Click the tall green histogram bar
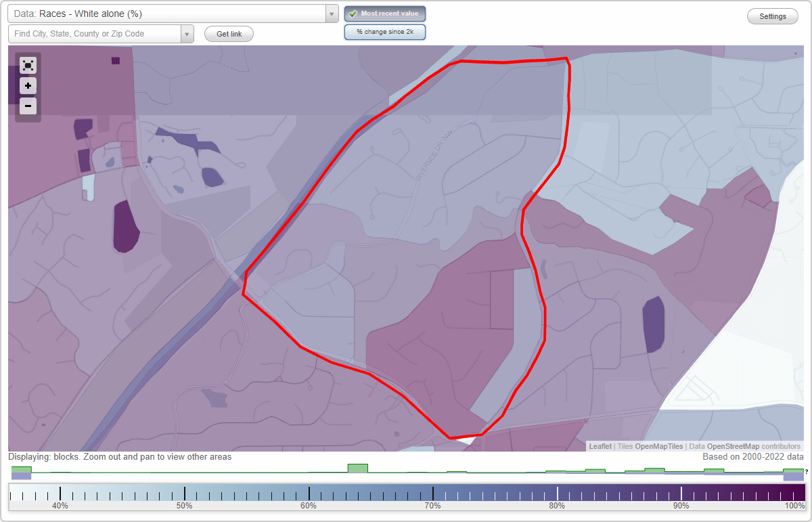812x522 pixels. [357, 469]
